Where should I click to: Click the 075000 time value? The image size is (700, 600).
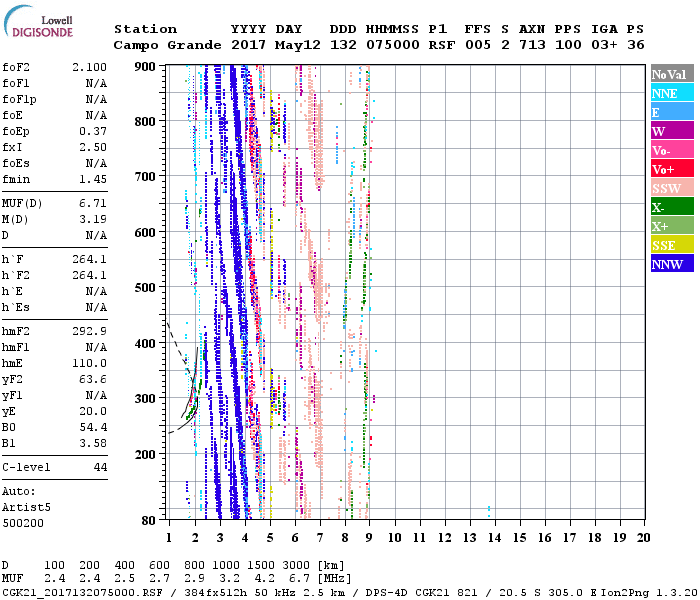393,45
